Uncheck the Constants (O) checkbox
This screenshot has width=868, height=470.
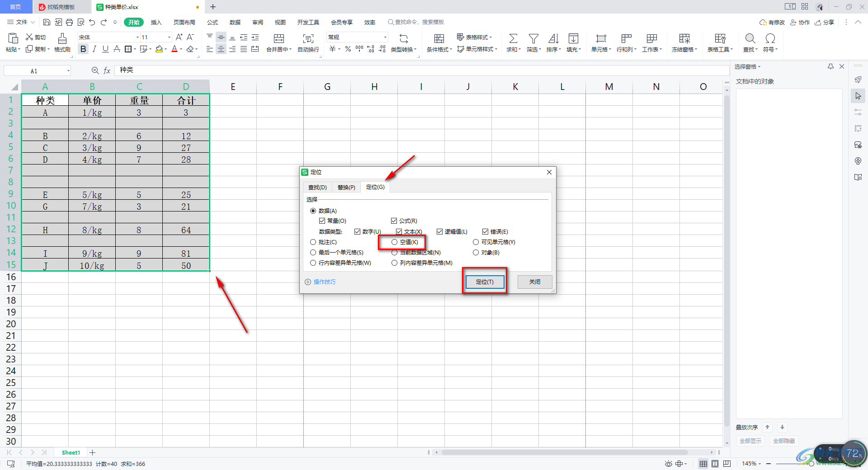coord(322,221)
